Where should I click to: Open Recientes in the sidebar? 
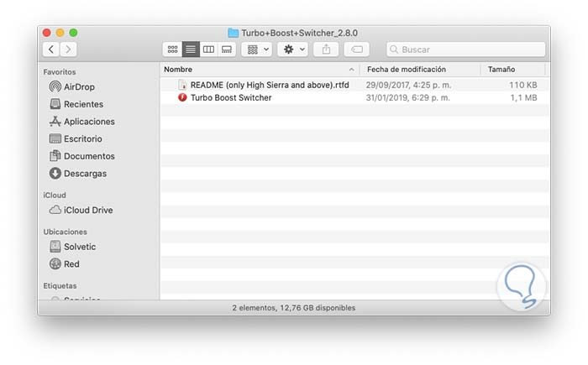76,104
